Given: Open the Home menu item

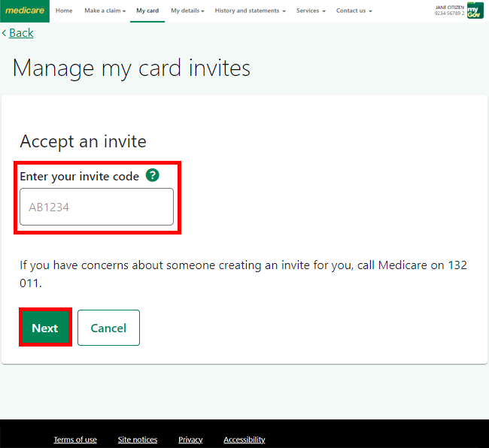Looking at the screenshot, I should tap(64, 11).
